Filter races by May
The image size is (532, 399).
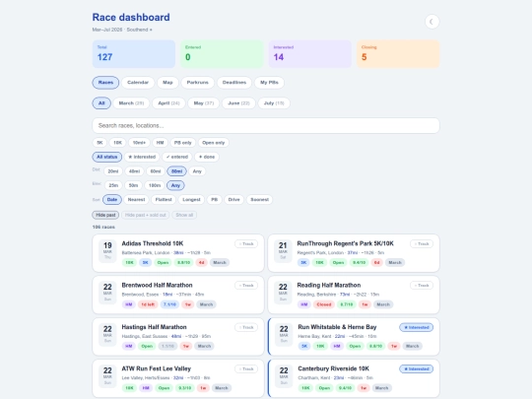click(204, 103)
